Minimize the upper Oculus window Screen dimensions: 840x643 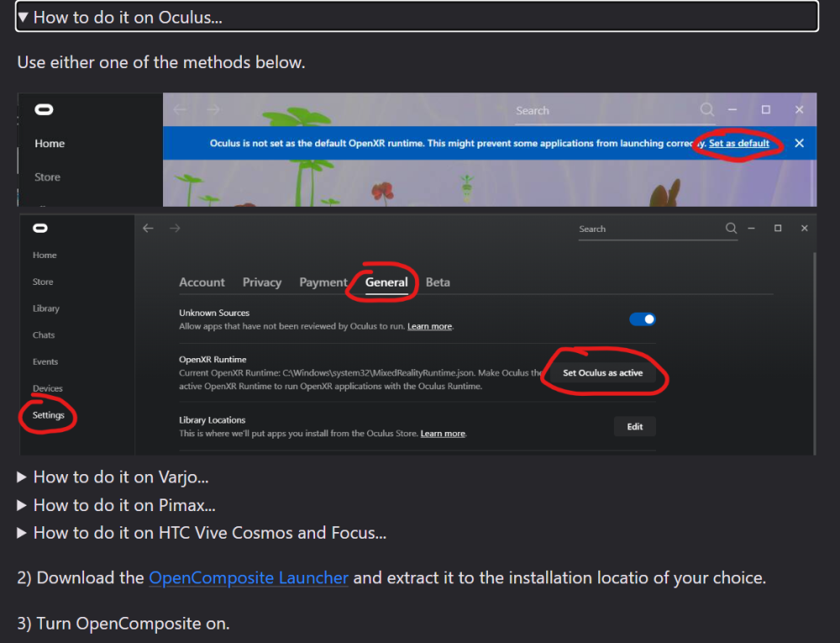pyautogui.click(x=732, y=110)
